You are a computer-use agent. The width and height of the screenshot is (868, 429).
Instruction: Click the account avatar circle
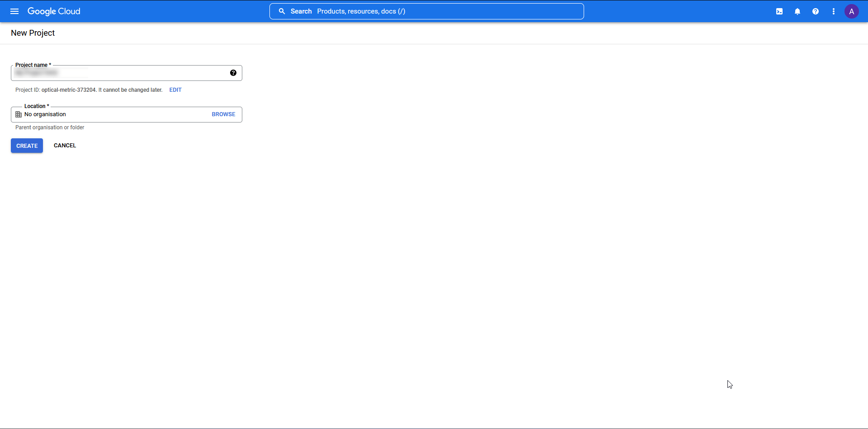(852, 11)
